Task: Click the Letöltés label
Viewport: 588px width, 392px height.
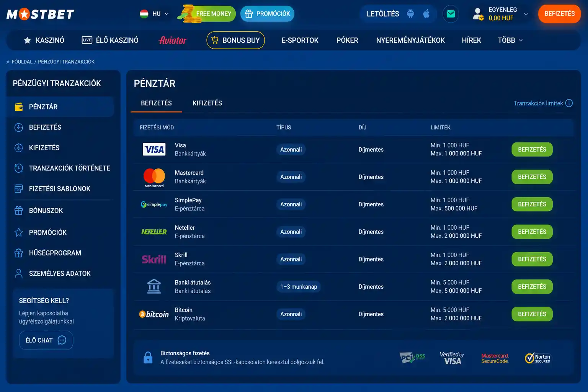Action: coord(383,14)
